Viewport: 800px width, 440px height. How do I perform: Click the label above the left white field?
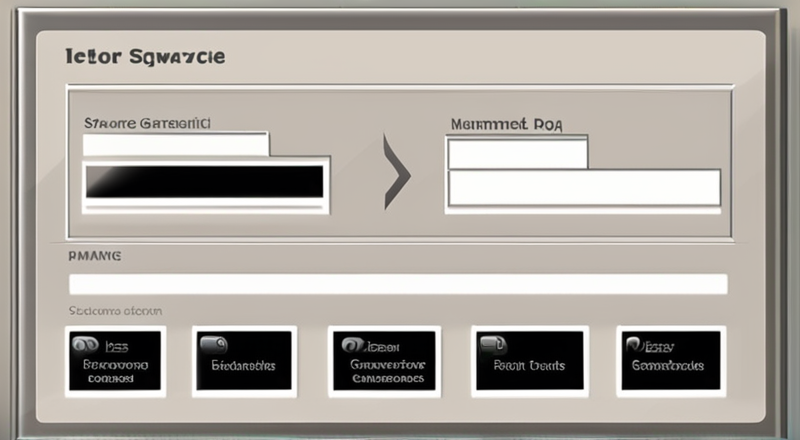(x=147, y=123)
